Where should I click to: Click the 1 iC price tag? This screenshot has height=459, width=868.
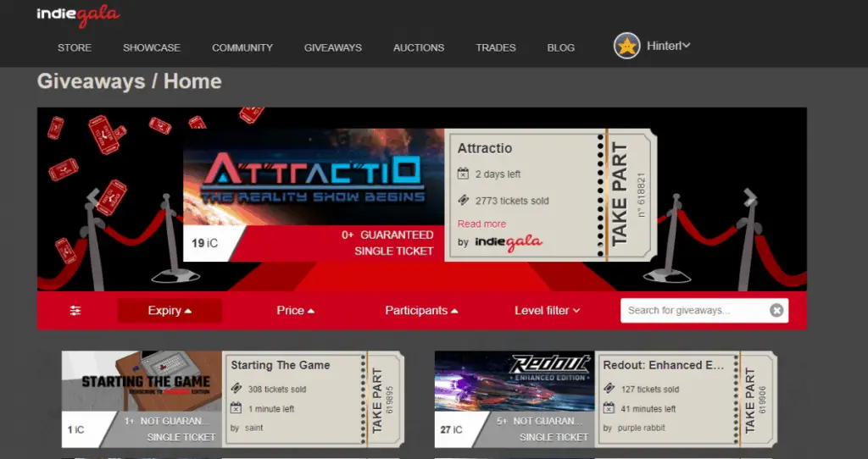click(x=75, y=429)
